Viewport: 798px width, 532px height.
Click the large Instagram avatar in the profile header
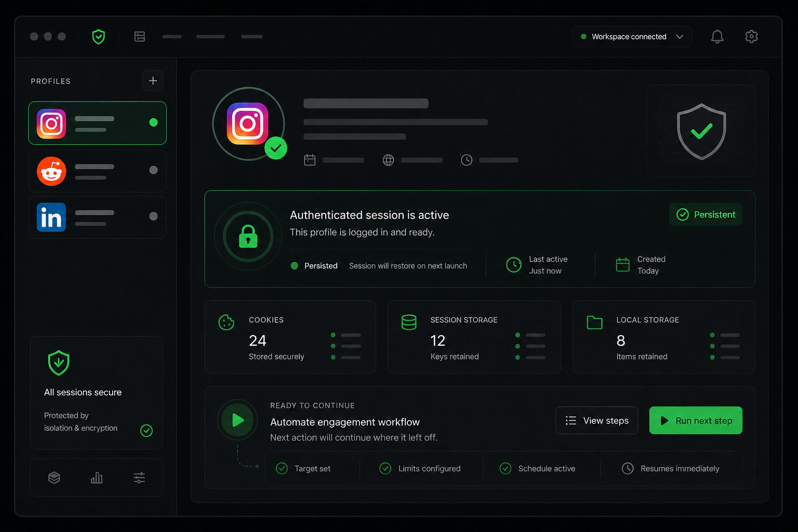[248, 124]
